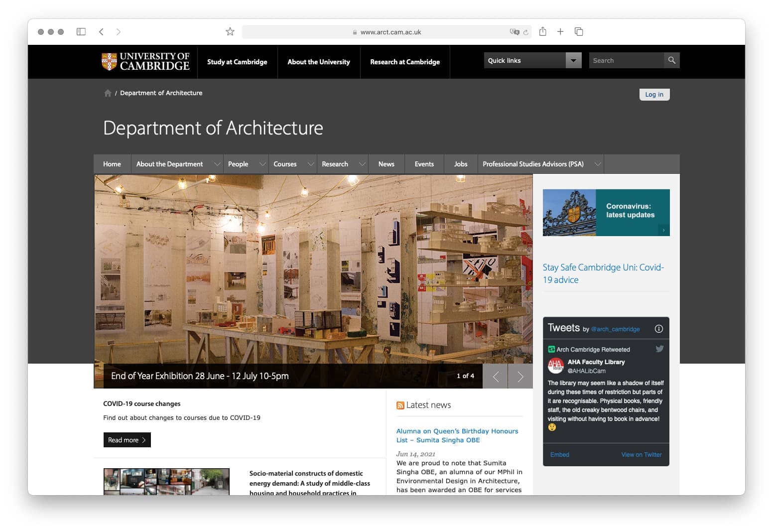
Task: Expand the Professional Studies Advisors chevron
Action: coord(598,164)
